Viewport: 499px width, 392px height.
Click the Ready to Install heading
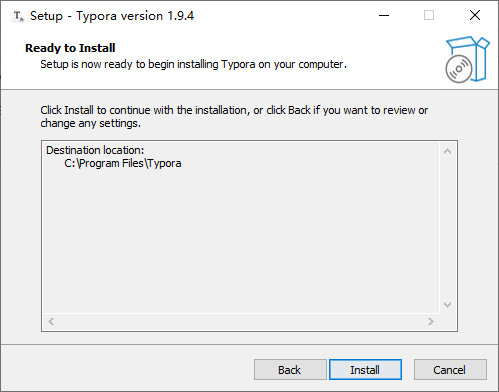(x=70, y=48)
